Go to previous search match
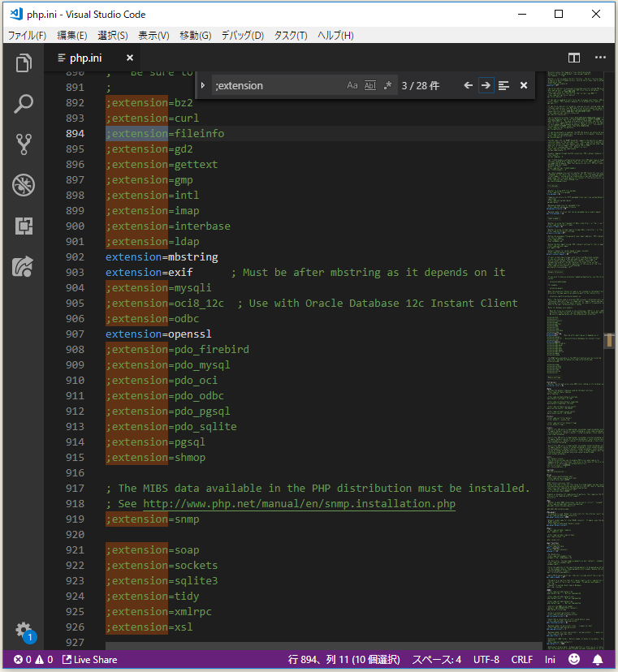Screen dimensions: 618x672 [x=468, y=86]
